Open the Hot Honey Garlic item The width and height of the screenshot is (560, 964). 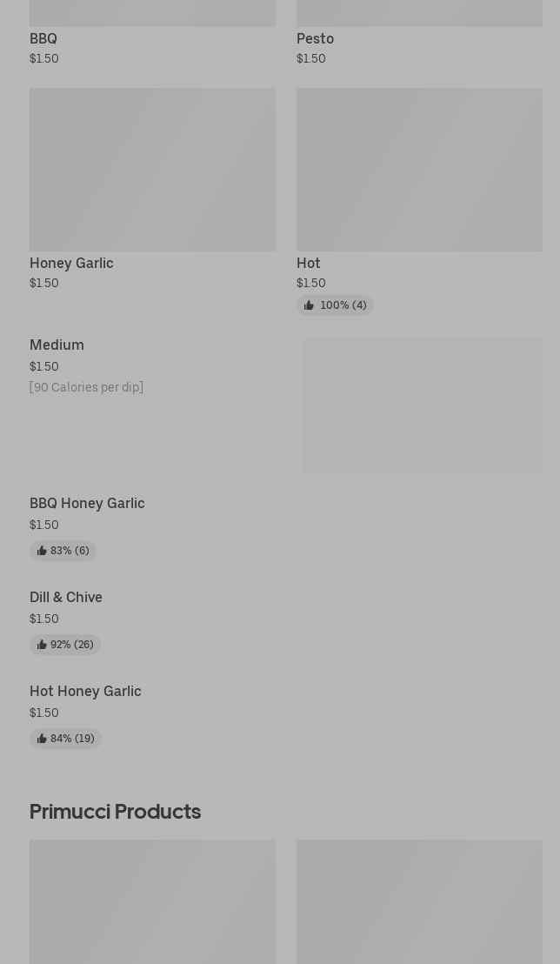[85, 692]
